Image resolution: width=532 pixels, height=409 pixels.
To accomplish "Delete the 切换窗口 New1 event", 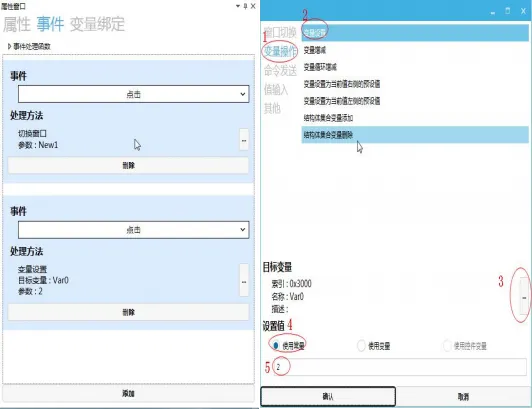I will click(x=128, y=166).
